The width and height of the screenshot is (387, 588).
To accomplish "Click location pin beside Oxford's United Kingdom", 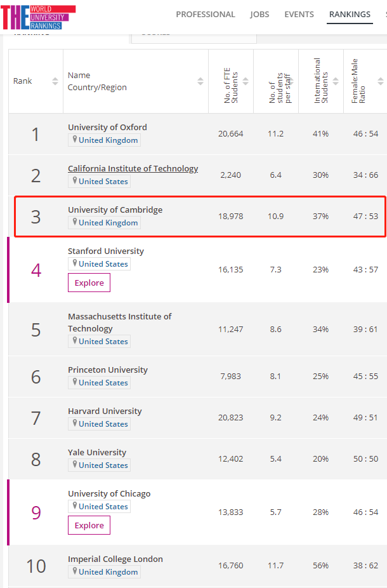I will [75, 140].
